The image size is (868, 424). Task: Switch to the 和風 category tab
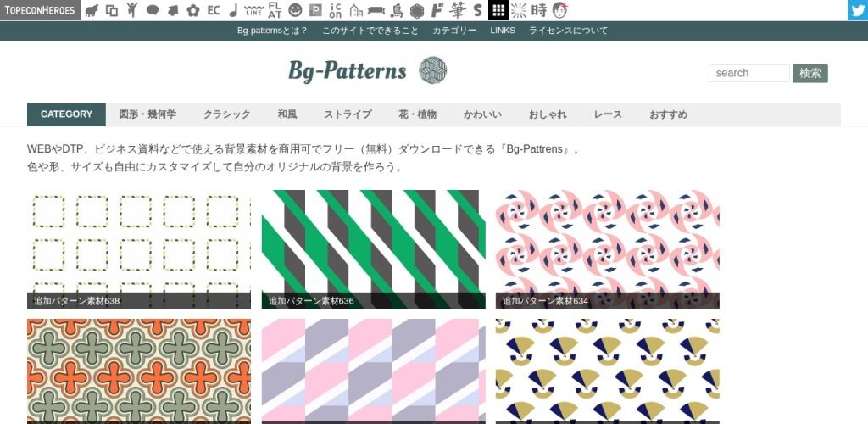[287, 114]
